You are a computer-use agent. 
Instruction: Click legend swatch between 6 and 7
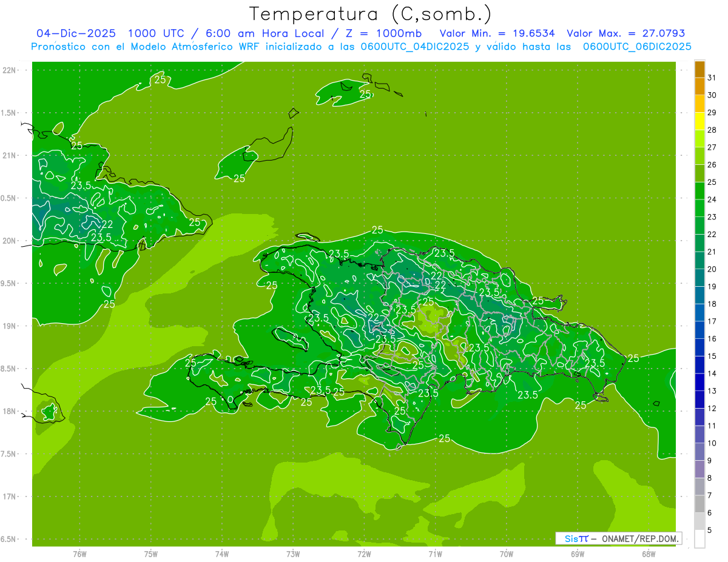point(699,504)
